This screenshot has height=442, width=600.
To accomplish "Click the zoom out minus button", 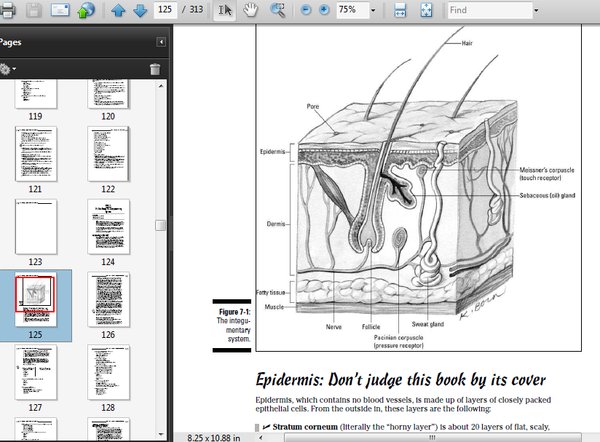I will tap(305, 10).
